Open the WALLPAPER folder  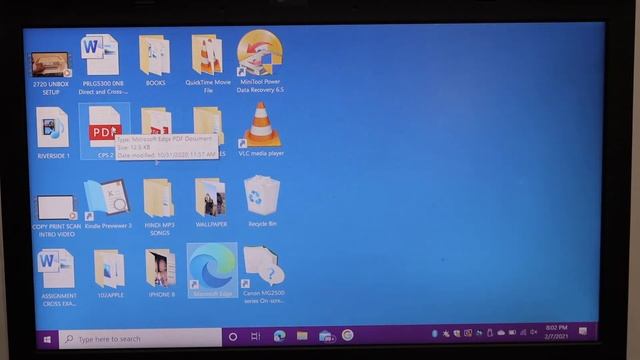(210, 198)
